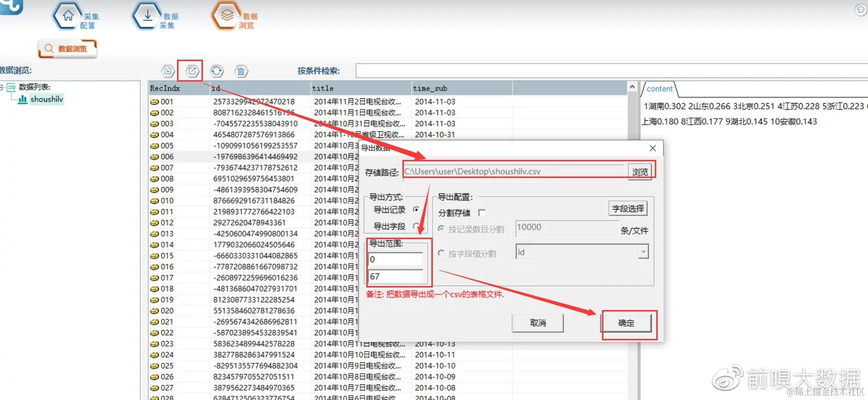Click the import data toolbar icon
Image resolution: width=868 pixels, height=400 pixels.
(168, 71)
